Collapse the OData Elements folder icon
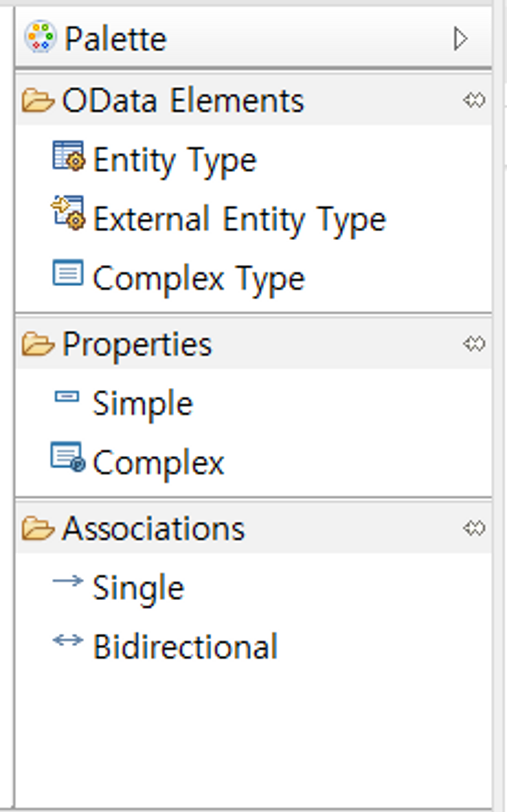The width and height of the screenshot is (507, 812). click(x=38, y=100)
